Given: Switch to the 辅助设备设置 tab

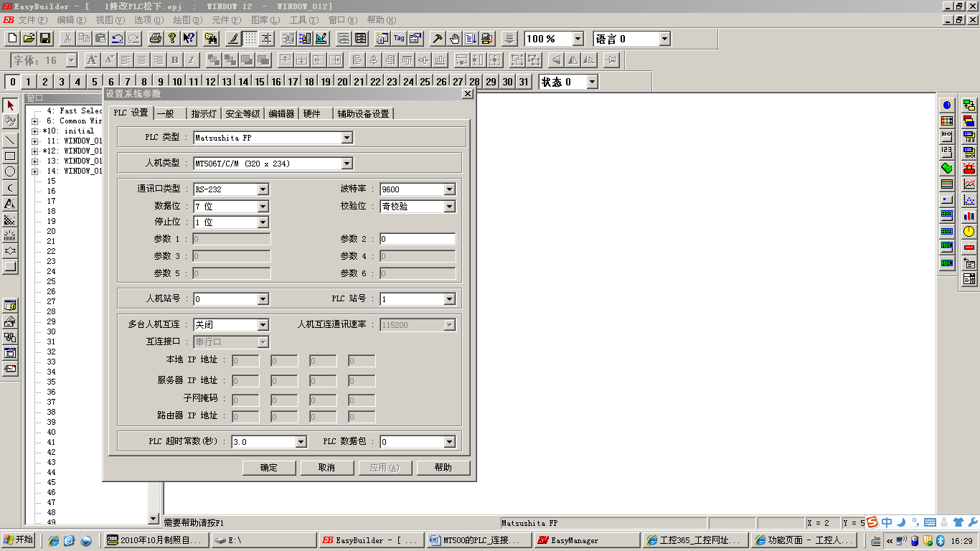Looking at the screenshot, I should click(363, 113).
